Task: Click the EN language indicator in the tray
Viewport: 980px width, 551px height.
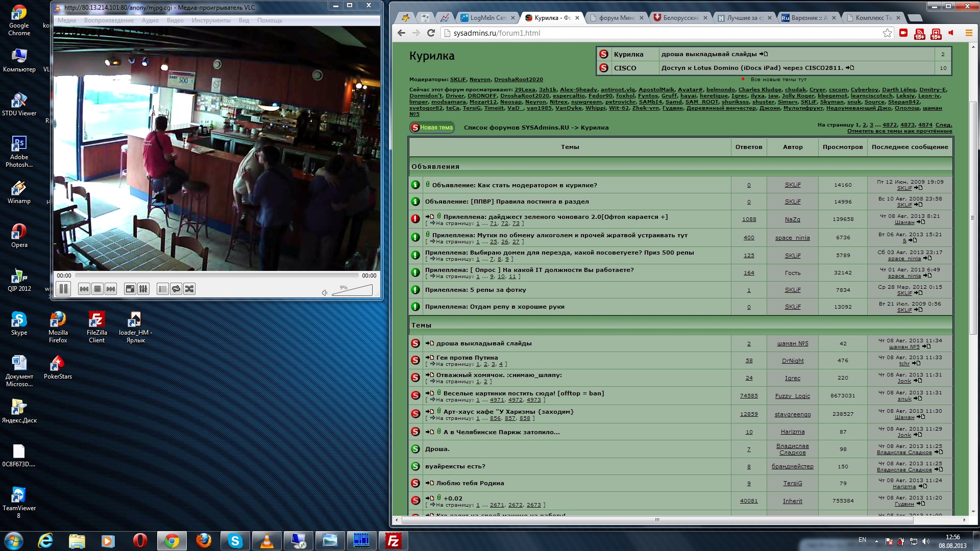Action: pos(862,540)
